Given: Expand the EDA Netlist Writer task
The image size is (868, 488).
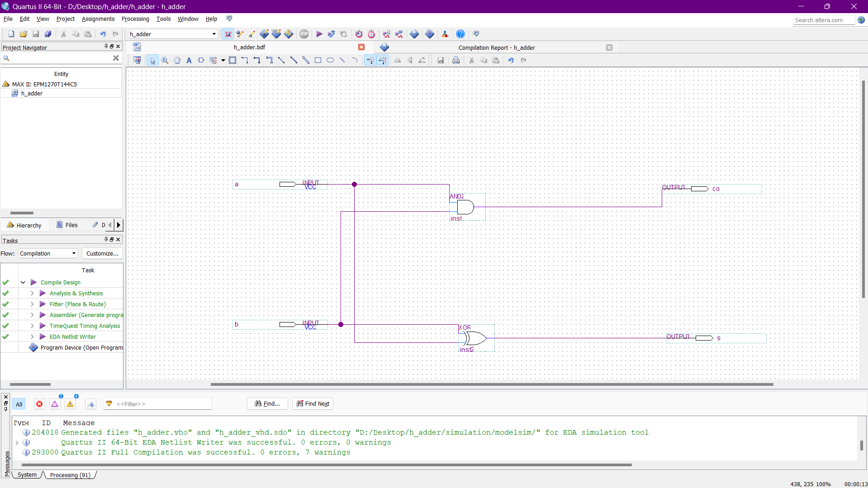Looking at the screenshot, I should pos(32,336).
